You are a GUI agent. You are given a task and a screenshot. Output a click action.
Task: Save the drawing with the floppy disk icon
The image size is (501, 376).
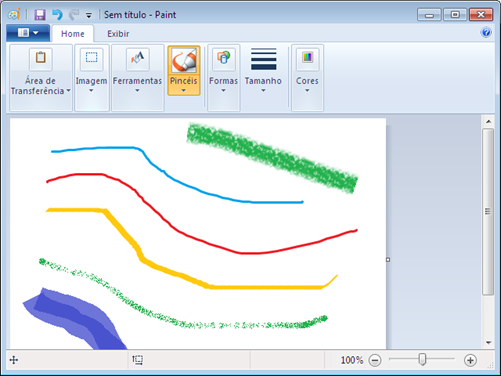pos(40,14)
